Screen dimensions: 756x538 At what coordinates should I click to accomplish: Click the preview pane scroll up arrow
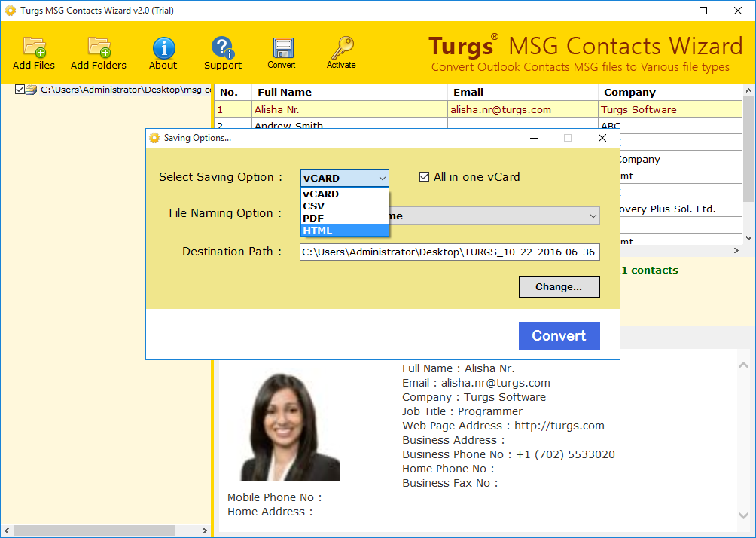[x=743, y=365]
